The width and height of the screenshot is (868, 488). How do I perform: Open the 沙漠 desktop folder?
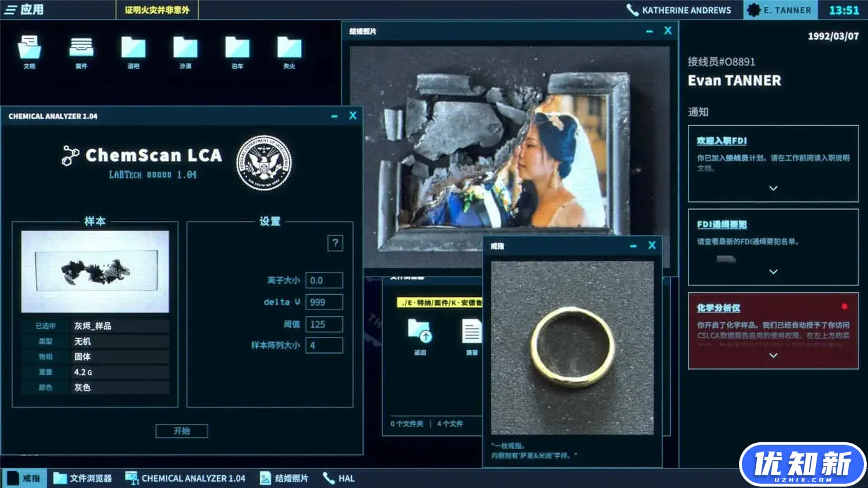185,49
